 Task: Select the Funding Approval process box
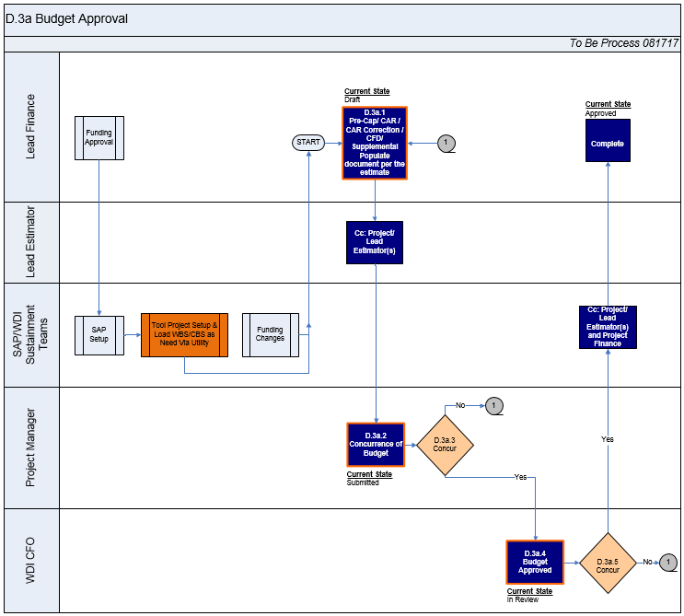[99, 138]
